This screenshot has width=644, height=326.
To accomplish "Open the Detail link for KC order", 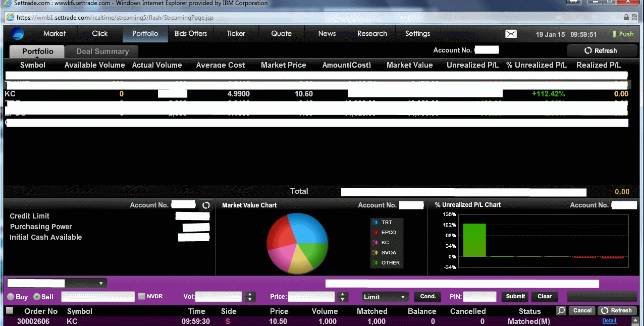I will tap(609, 321).
